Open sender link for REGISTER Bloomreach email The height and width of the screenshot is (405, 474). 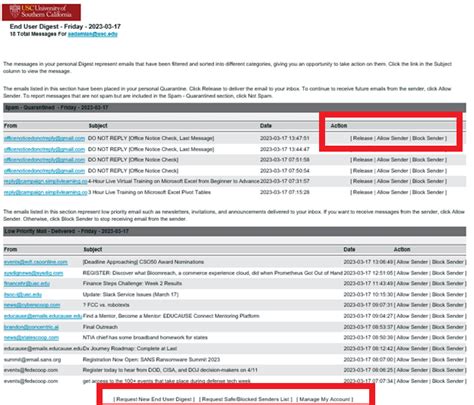tap(33, 273)
